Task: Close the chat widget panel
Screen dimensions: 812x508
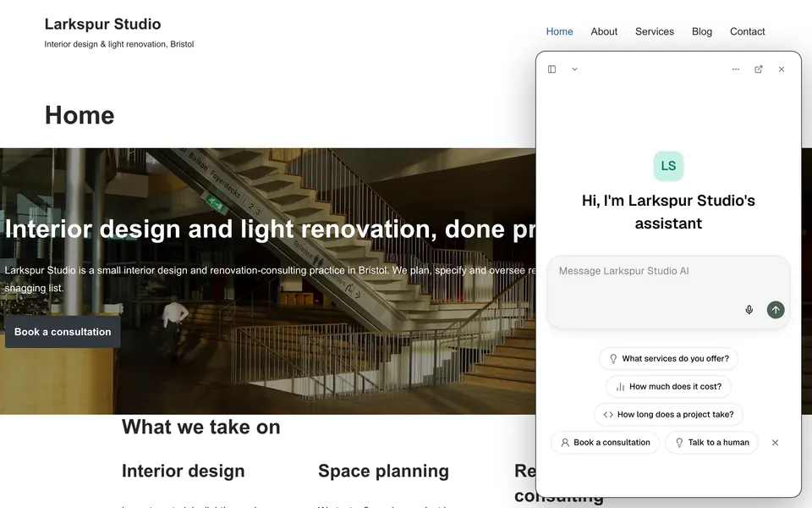Action: (x=782, y=69)
